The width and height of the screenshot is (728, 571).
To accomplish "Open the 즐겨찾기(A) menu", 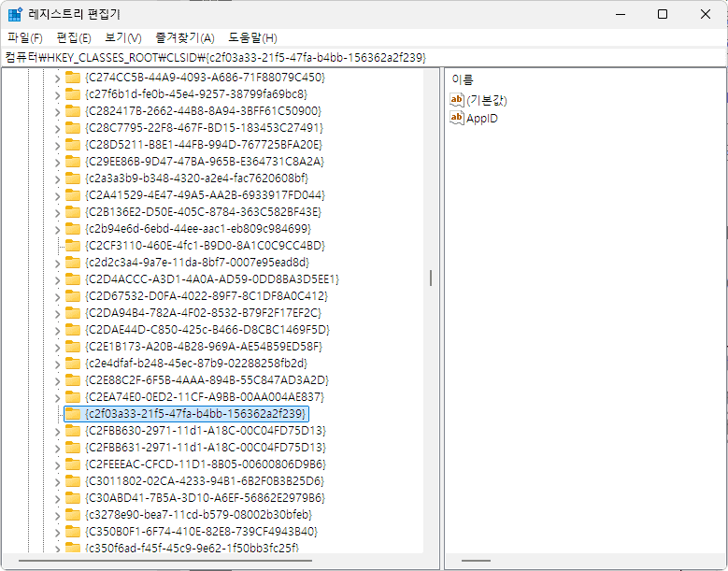I will (184, 38).
